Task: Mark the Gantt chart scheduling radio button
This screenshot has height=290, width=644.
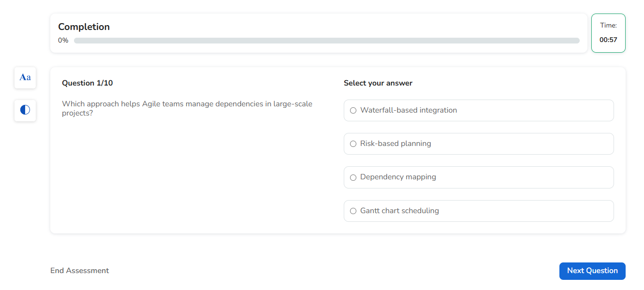Action: (353, 211)
